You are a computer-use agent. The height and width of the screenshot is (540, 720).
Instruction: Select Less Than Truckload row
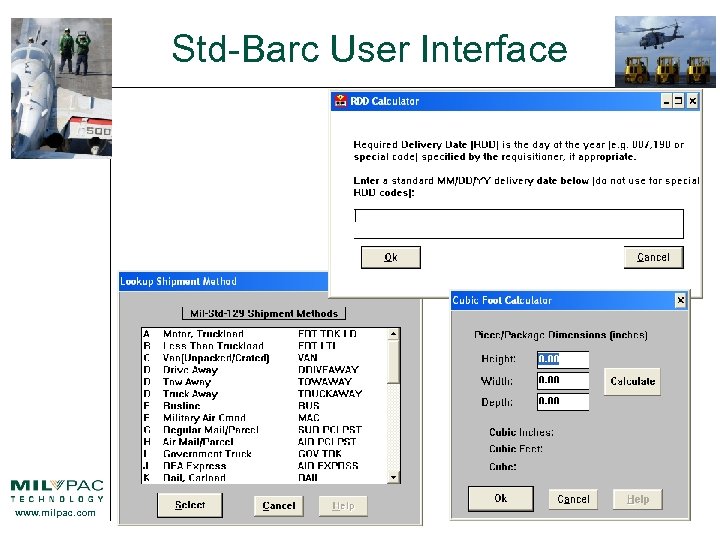[x=265, y=346]
